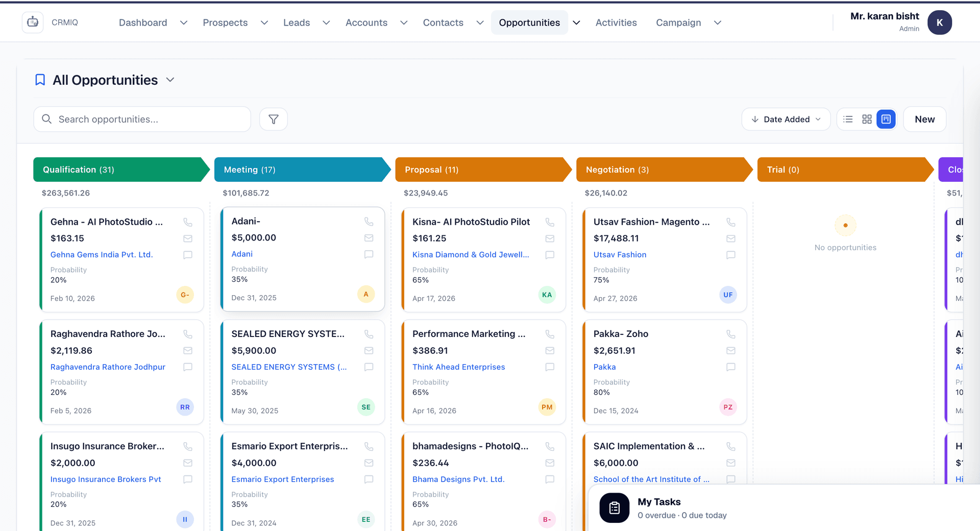Open the Campaign menu item
980x531 pixels.
click(x=678, y=22)
